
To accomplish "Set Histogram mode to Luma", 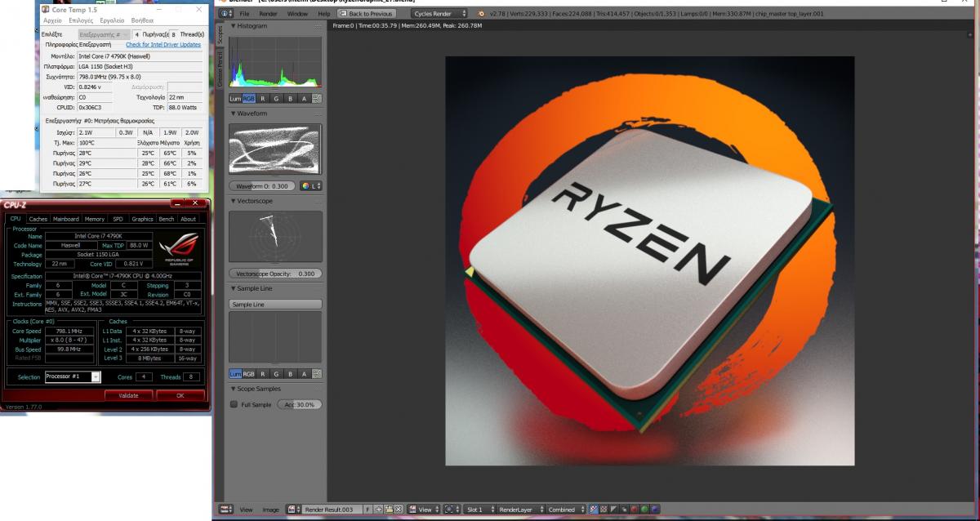I will (235, 99).
